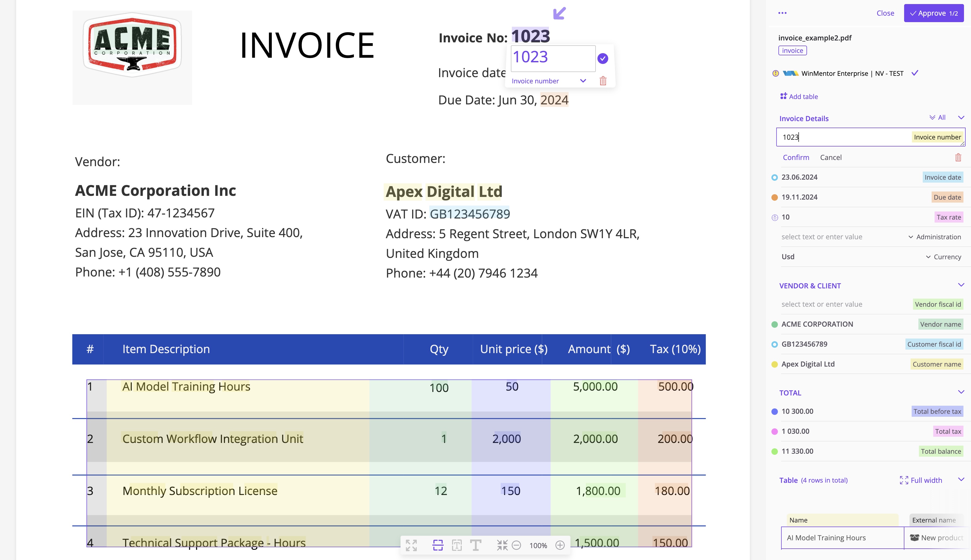Click the sidebar Invoice number input field
This screenshot has height=560, width=971.
pyautogui.click(x=871, y=137)
